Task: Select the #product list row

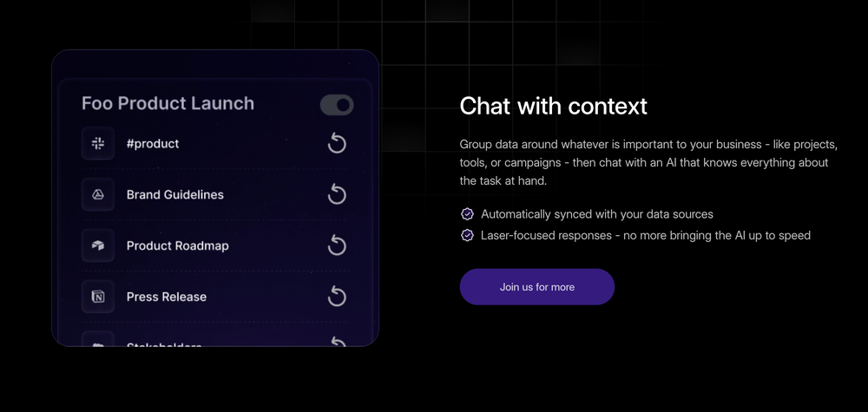Action: pyautogui.click(x=214, y=144)
